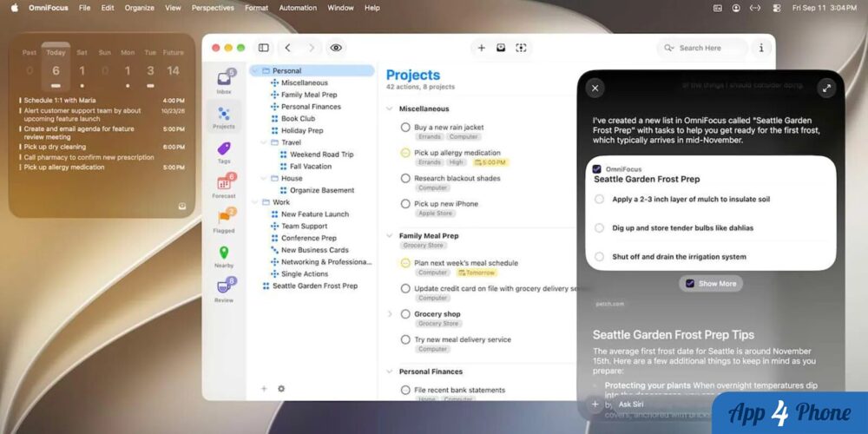Open the Window menu

(340, 8)
